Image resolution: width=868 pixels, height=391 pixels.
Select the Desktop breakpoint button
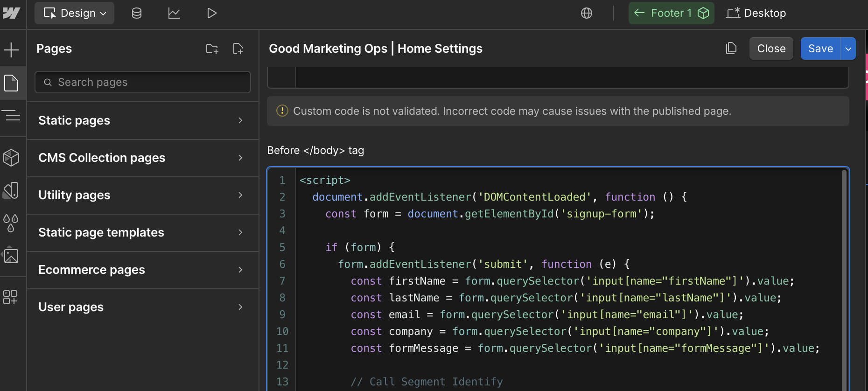[756, 13]
